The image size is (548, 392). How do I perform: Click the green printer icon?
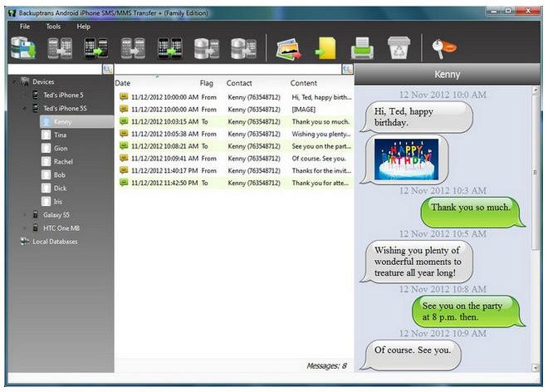point(362,49)
